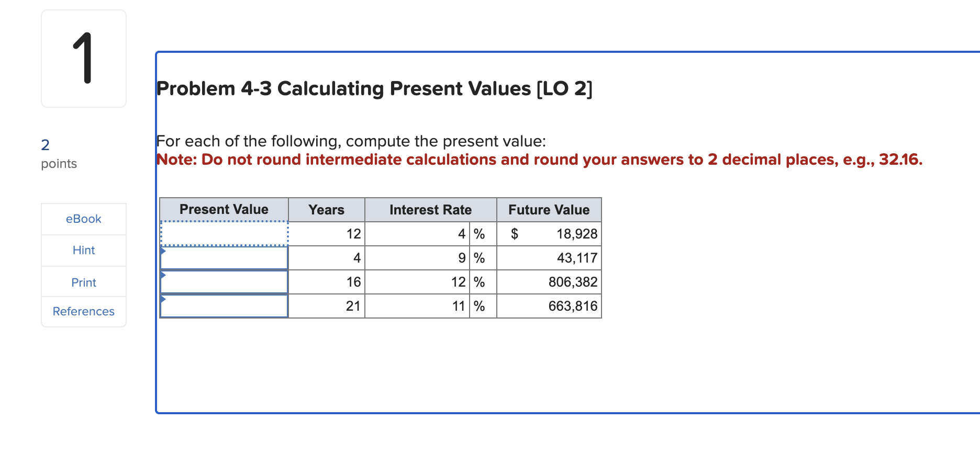Open the eBook resource

point(83,219)
